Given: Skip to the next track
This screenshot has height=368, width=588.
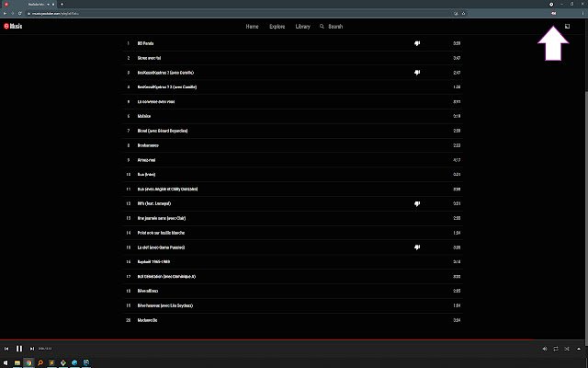Looking at the screenshot, I should (32, 349).
